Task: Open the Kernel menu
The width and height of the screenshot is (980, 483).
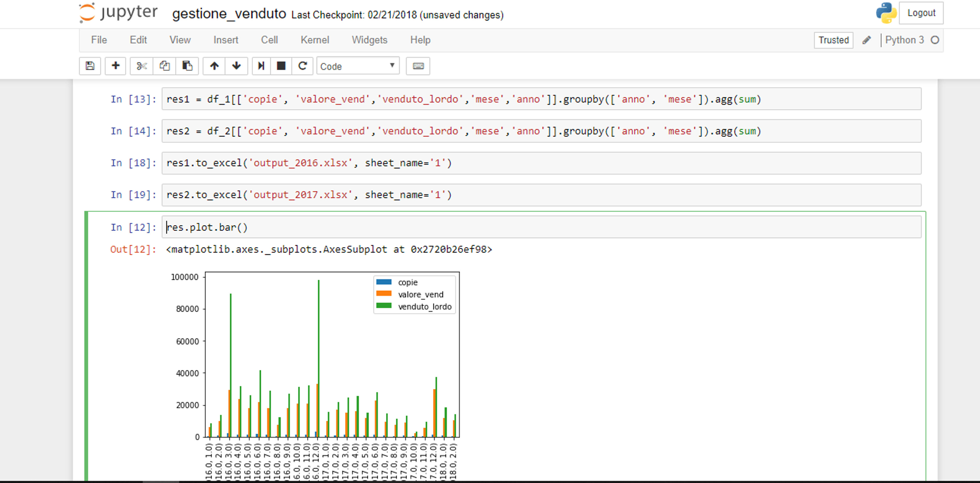Action: pos(315,40)
